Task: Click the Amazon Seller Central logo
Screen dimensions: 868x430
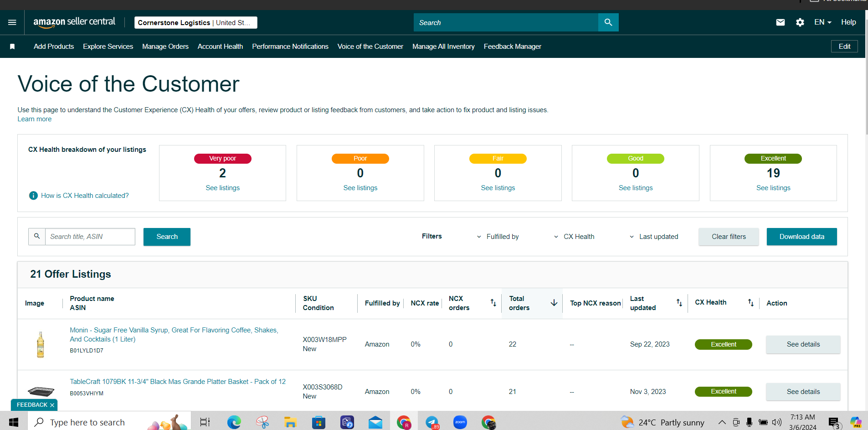Action: click(x=74, y=22)
